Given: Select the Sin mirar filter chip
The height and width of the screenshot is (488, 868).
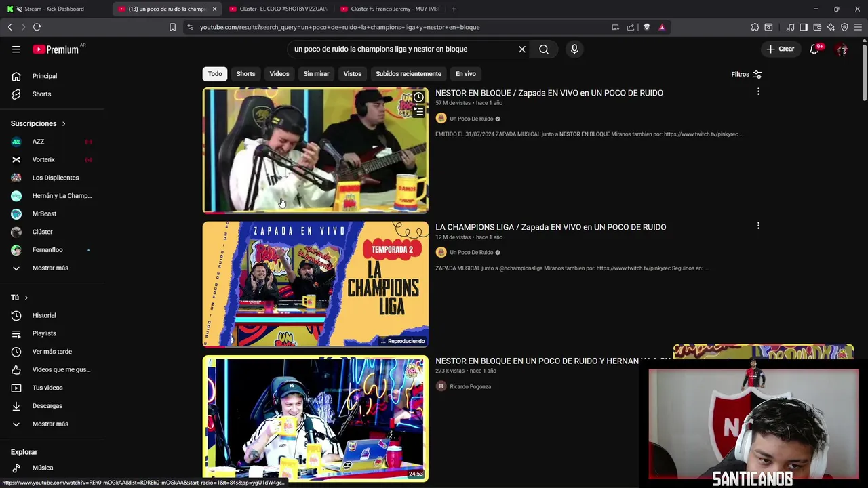Looking at the screenshot, I should 316,74.
